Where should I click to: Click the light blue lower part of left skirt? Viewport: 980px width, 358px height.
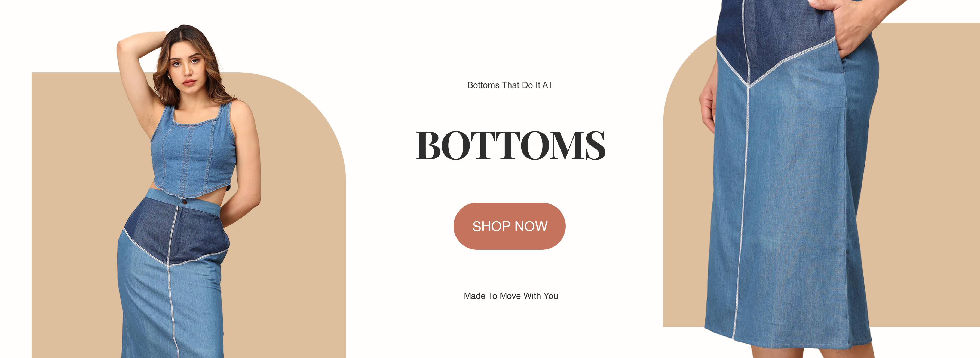coord(171,308)
